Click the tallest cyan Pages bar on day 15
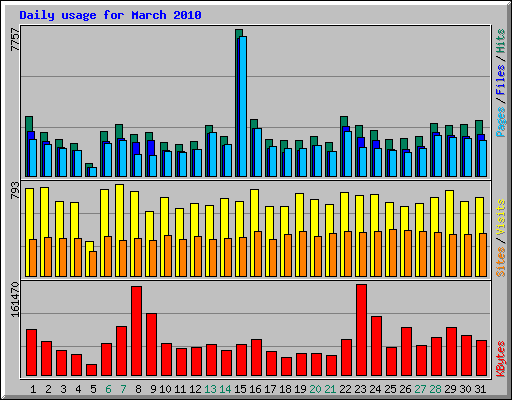 (243, 106)
